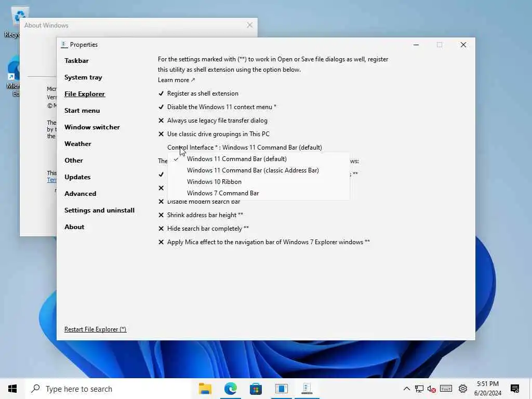Click the Properties app taskbar icon
Image resolution: width=532 pixels, height=399 pixels.
pos(307,389)
